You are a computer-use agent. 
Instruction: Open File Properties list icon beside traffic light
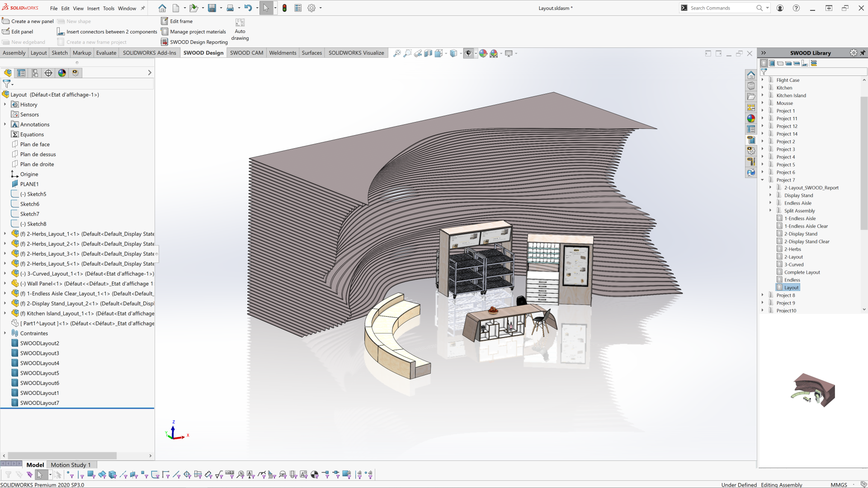[x=298, y=8]
